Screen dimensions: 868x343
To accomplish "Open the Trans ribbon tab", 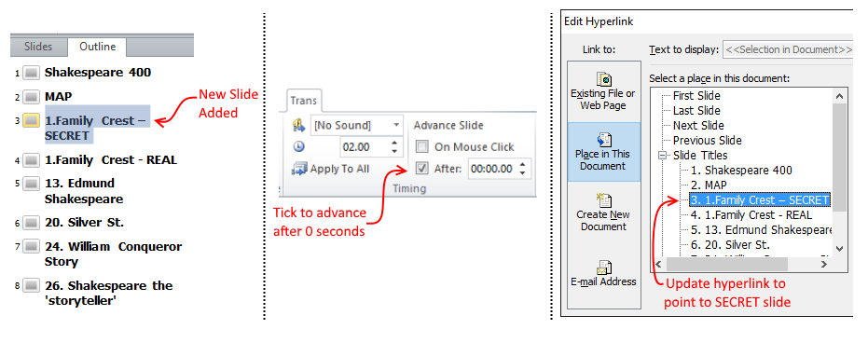I will point(303,101).
